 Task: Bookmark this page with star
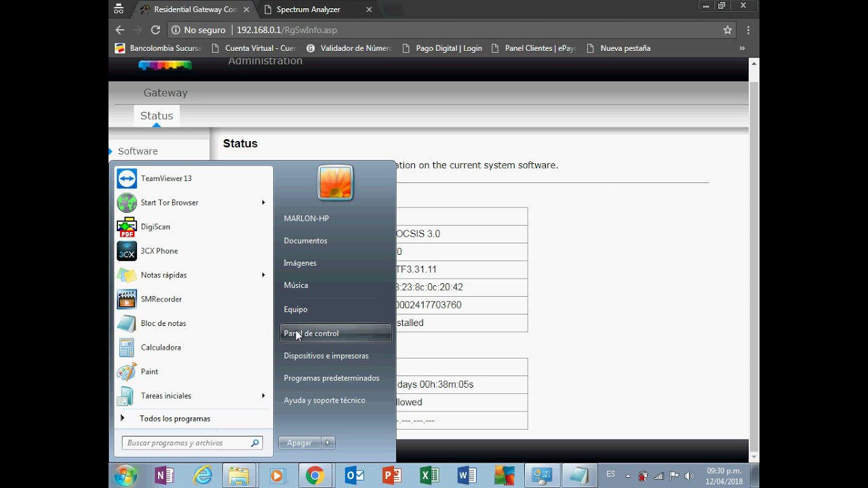point(728,30)
